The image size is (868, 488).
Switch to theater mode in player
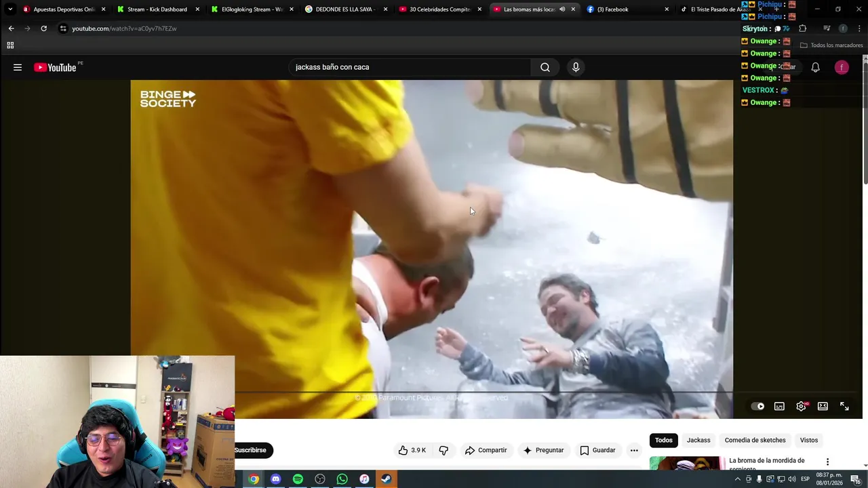pyautogui.click(x=823, y=406)
